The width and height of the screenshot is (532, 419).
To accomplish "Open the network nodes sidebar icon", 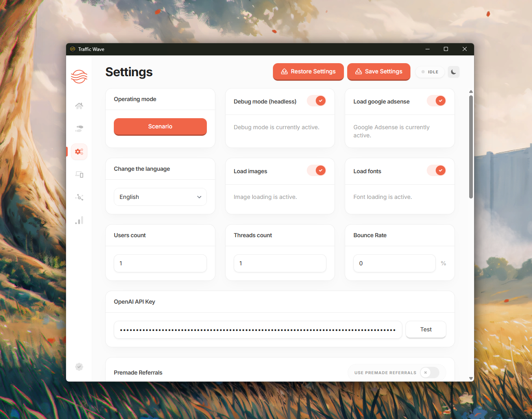I will [79, 197].
